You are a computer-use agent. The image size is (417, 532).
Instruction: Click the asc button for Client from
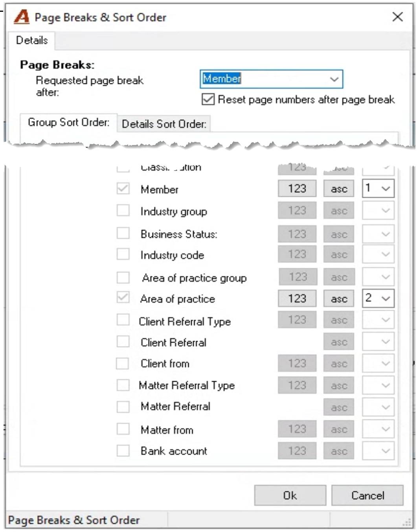(x=339, y=364)
